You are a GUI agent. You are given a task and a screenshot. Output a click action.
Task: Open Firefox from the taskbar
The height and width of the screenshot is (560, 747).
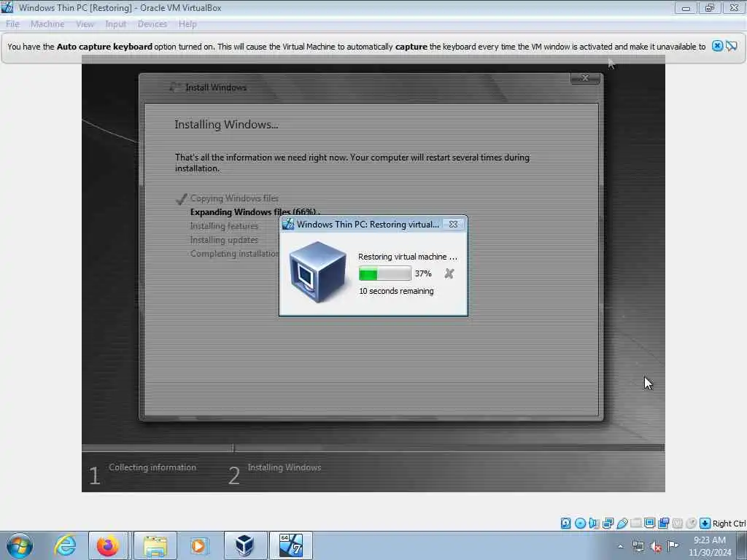coord(108,545)
